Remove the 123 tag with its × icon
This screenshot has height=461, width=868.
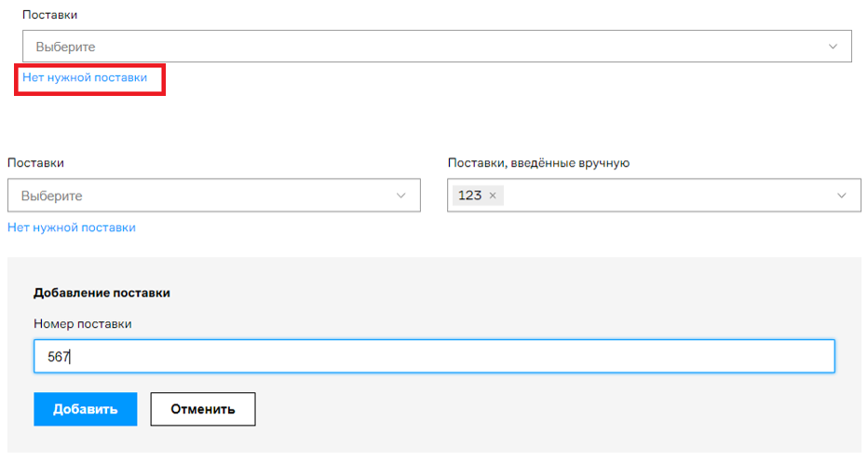(493, 196)
